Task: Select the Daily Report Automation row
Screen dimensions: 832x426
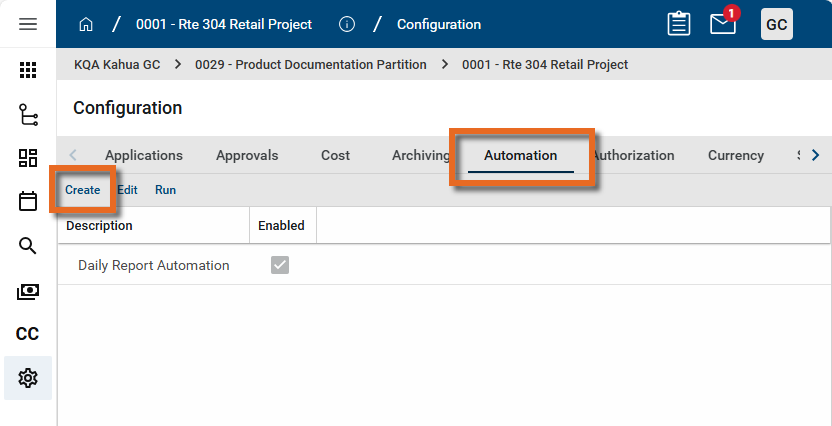Action: [x=154, y=265]
